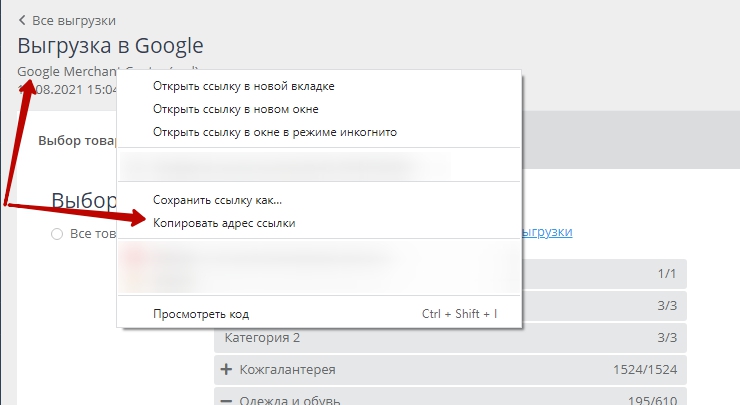Select Открыть ссылку в окне в режиме инкогнито

pyautogui.click(x=275, y=132)
